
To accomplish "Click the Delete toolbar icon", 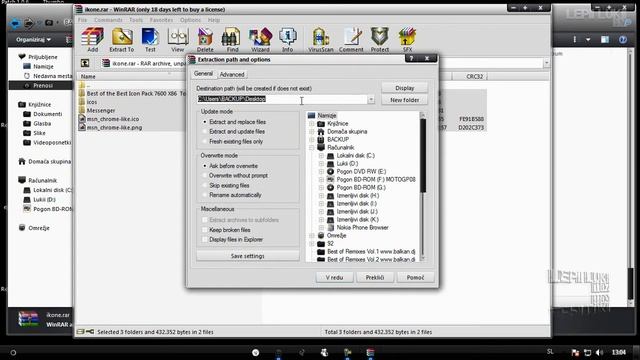I will click(x=205, y=40).
